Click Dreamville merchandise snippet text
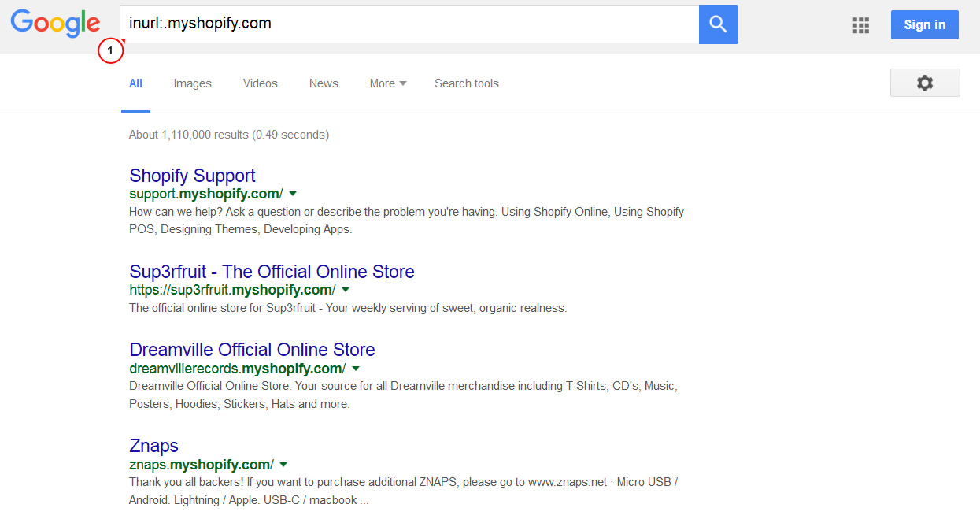The height and width of the screenshot is (519, 980). tap(403, 395)
